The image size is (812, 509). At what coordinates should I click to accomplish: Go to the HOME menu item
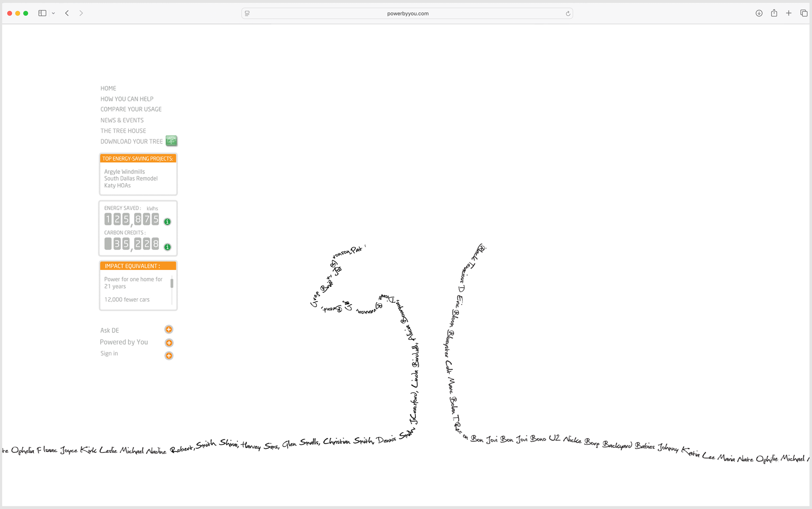coord(108,88)
